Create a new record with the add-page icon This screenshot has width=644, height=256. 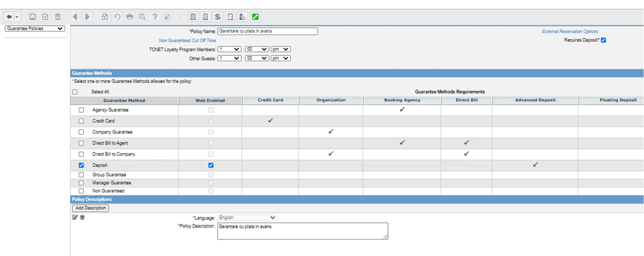point(45,17)
